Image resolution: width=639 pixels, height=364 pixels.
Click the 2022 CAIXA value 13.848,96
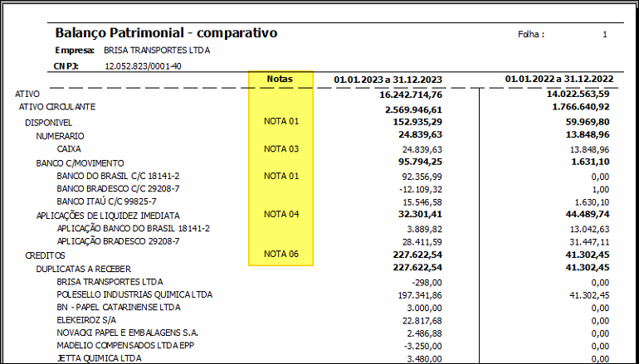pos(590,150)
